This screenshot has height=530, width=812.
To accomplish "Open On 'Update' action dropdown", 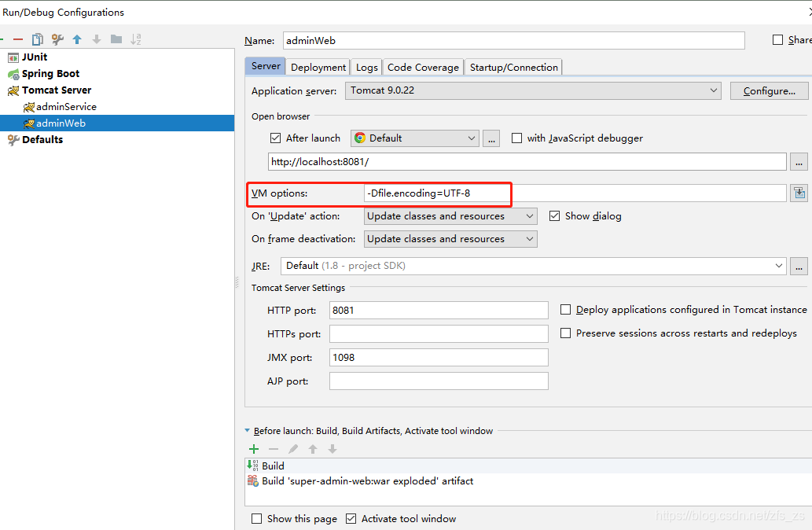I will pyautogui.click(x=450, y=216).
